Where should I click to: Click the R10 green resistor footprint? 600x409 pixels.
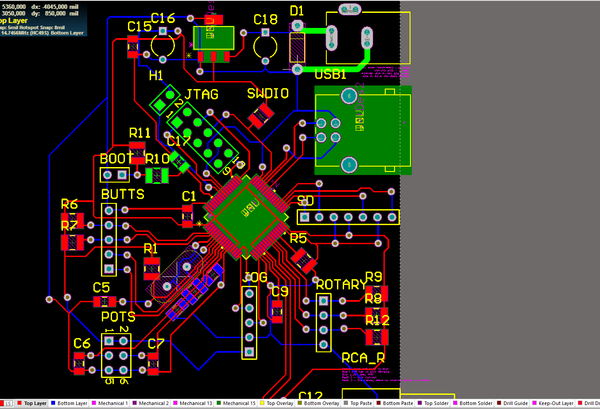click(157, 175)
